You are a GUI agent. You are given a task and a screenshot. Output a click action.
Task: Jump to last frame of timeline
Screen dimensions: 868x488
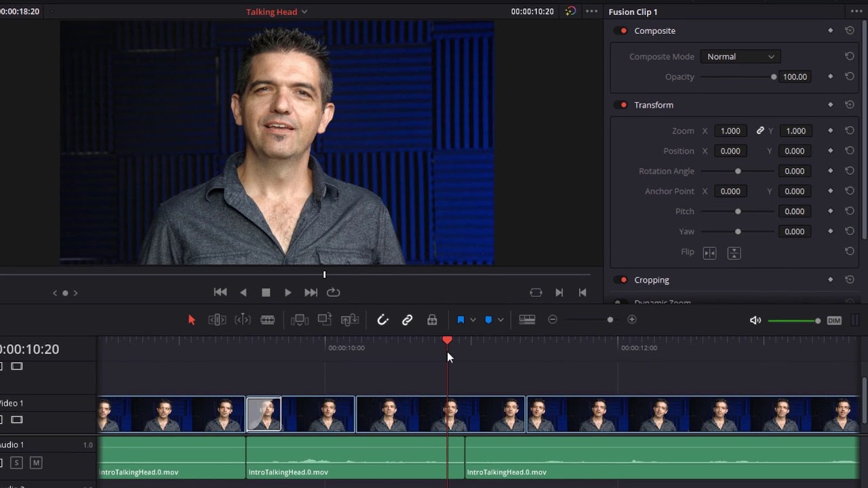coord(311,292)
